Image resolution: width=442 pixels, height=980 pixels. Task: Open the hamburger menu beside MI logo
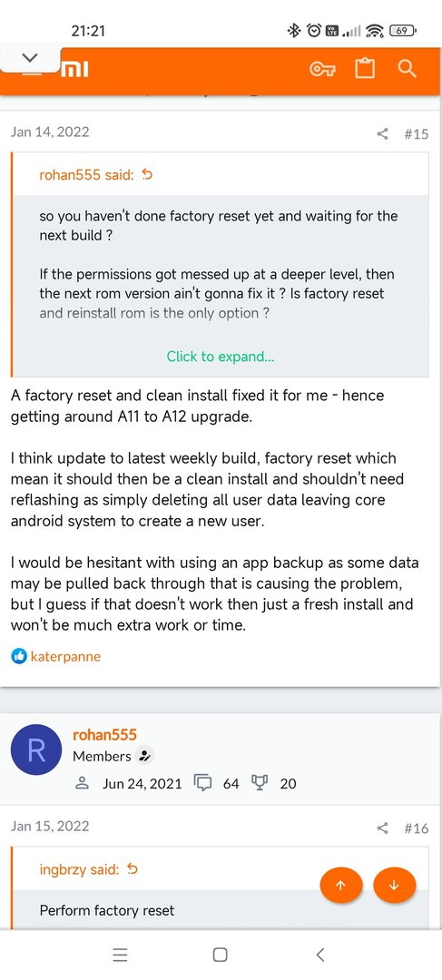pos(33,72)
